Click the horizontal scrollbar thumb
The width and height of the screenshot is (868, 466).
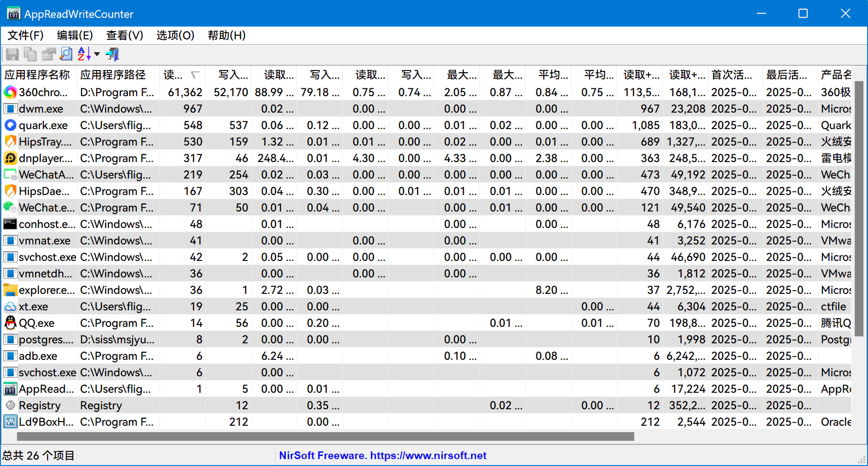[326, 437]
